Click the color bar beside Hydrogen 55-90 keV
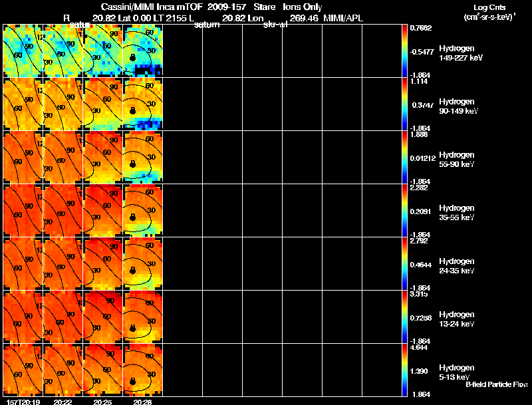The height and width of the screenshot is (405, 532). click(404, 157)
